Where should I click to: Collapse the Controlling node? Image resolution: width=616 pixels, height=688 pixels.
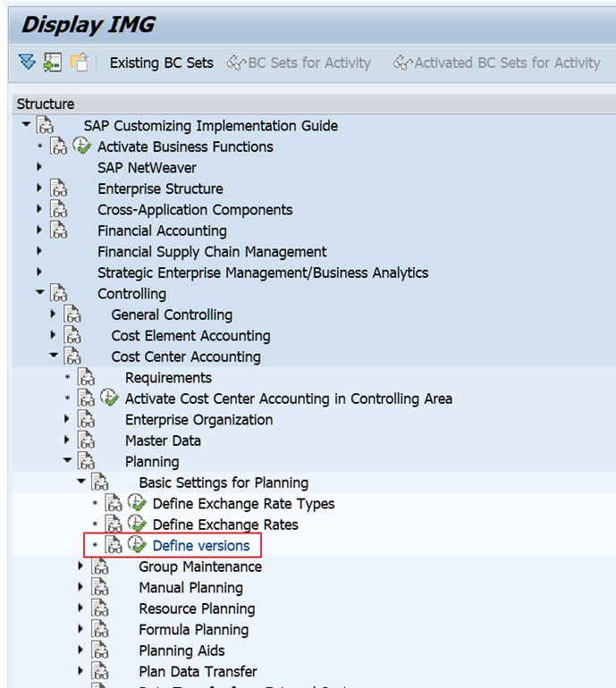pyautogui.click(x=40, y=292)
